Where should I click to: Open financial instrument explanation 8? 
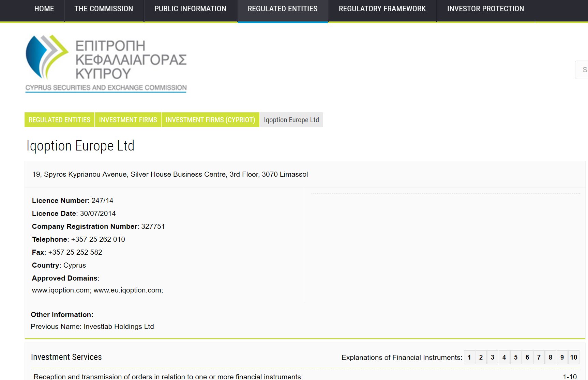pyautogui.click(x=551, y=358)
